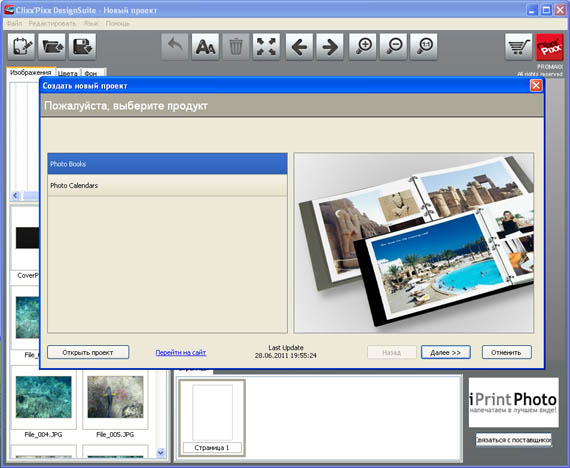
Task: Zoom out with the minus magnifier
Action: (393, 47)
